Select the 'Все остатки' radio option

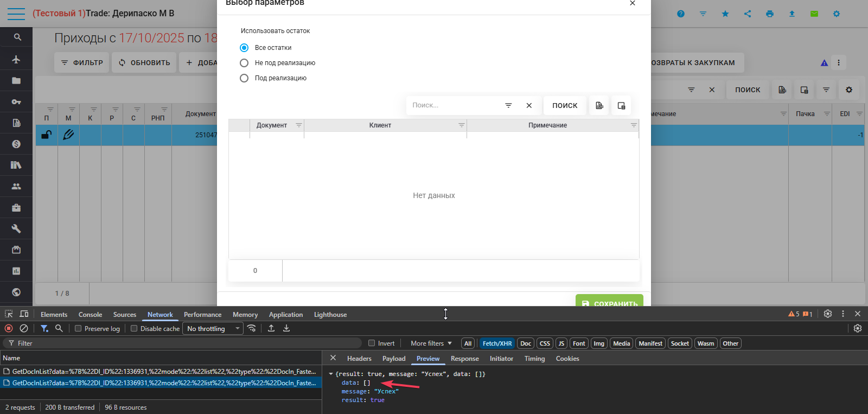(244, 48)
